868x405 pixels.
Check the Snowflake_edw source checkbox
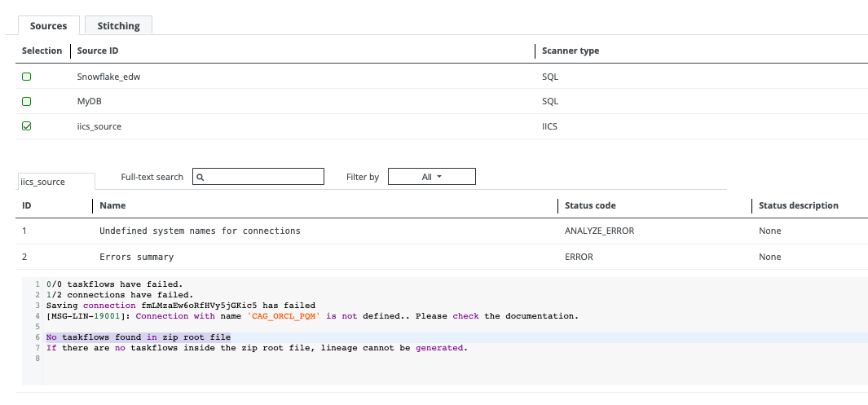tap(26, 77)
